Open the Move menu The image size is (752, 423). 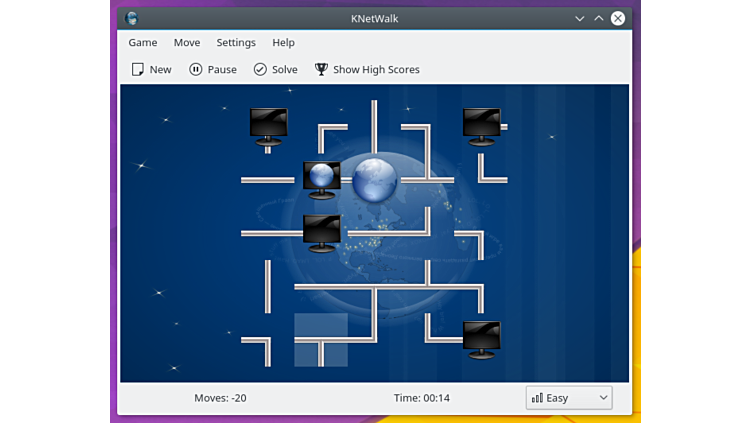[x=187, y=43]
